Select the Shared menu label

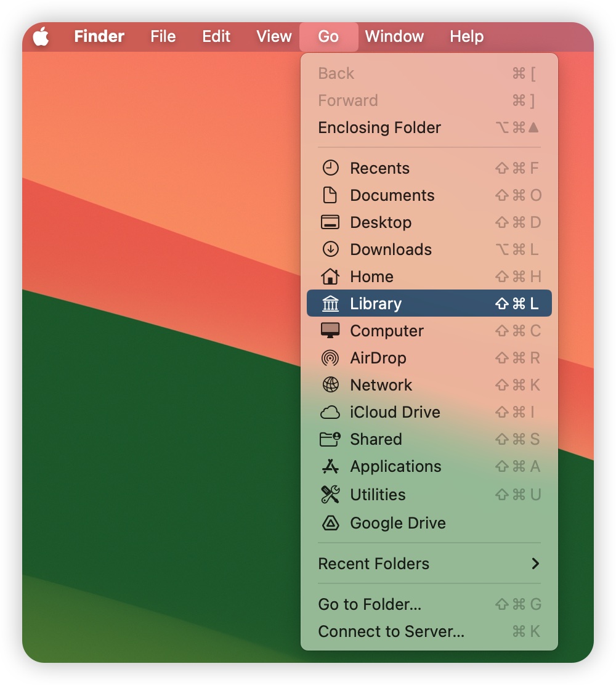pos(376,439)
